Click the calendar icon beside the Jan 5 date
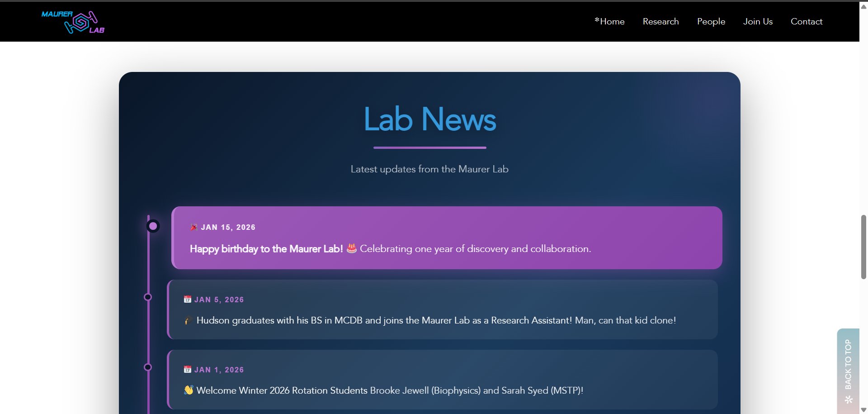 [x=187, y=299]
